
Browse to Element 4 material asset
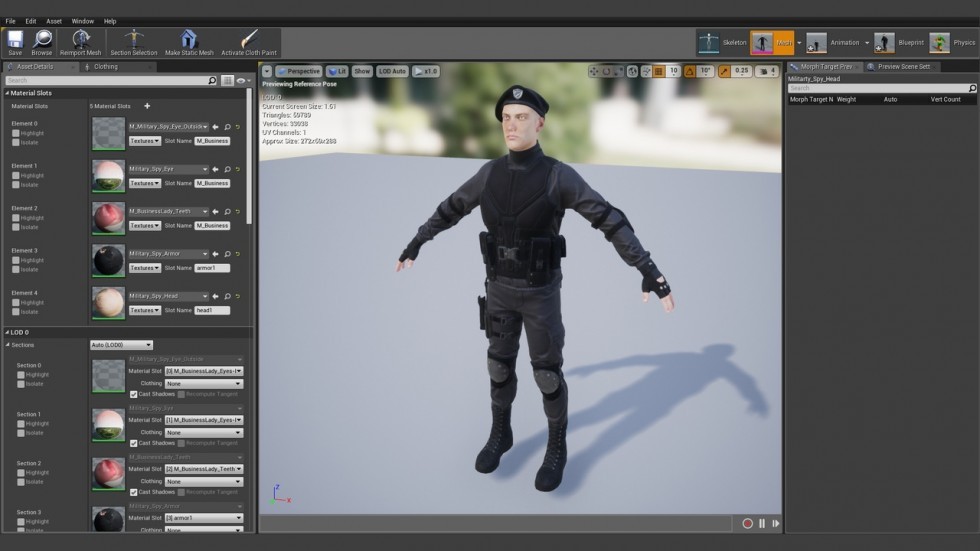(x=228, y=297)
